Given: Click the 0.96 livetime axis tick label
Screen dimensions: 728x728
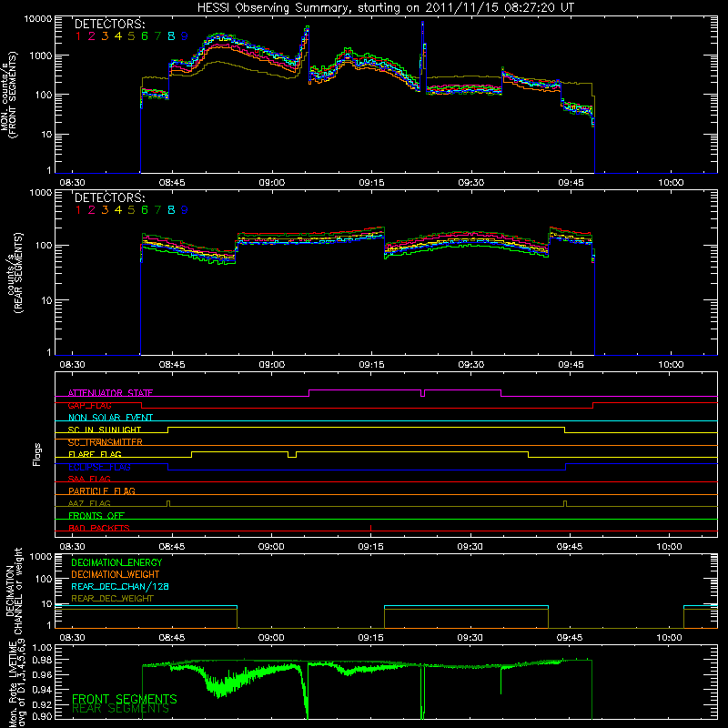Looking at the screenshot, I should 42,674.
